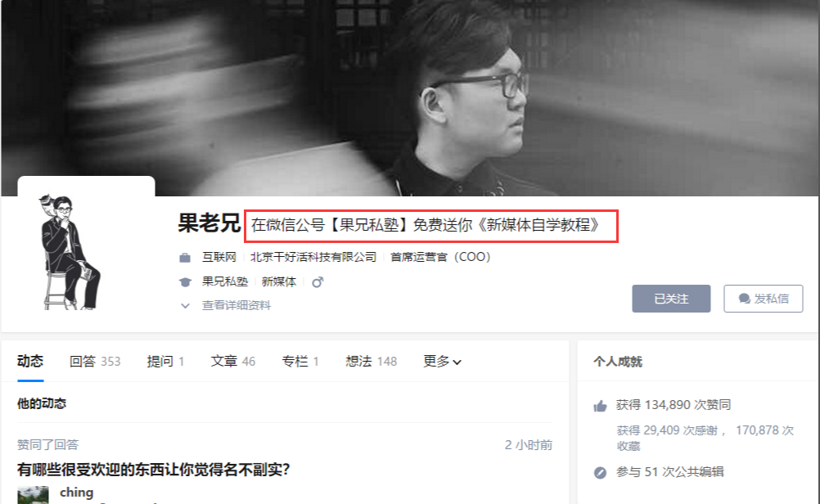Image resolution: width=820 pixels, height=504 pixels.
Task: Select the 提问 1 tab
Action: [165, 362]
